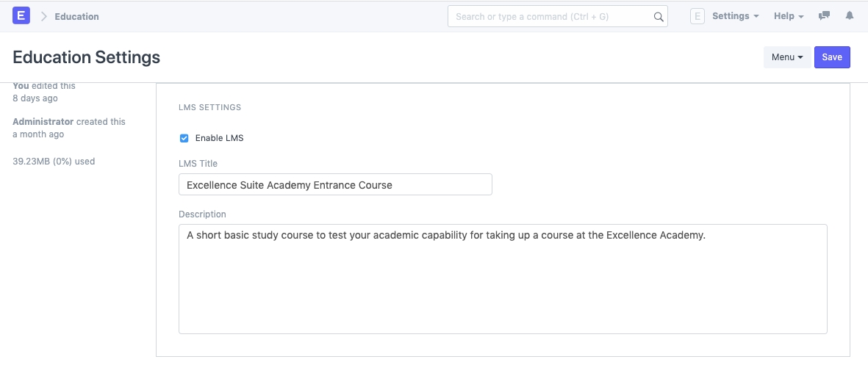Open the Settings dropdown in navbar
The height and width of the screenshot is (376, 868).
click(735, 16)
